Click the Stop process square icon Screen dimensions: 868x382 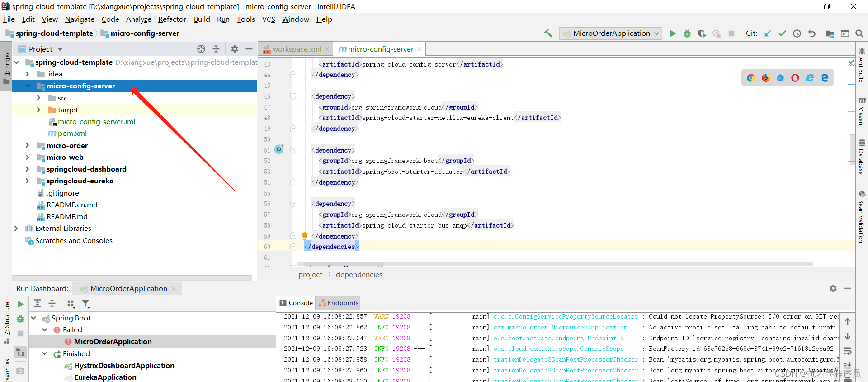731,33
